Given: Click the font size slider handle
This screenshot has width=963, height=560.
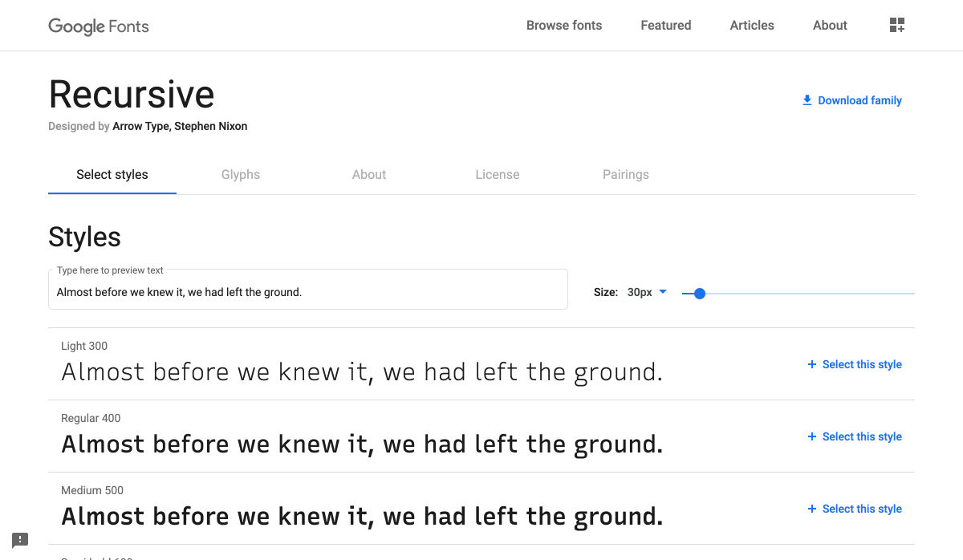Looking at the screenshot, I should 699,294.
